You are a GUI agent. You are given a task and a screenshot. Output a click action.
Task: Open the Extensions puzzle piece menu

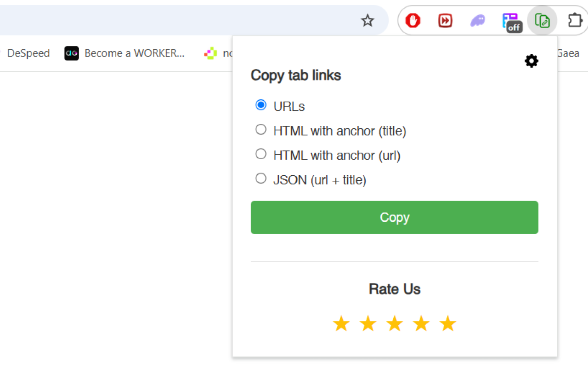[575, 21]
